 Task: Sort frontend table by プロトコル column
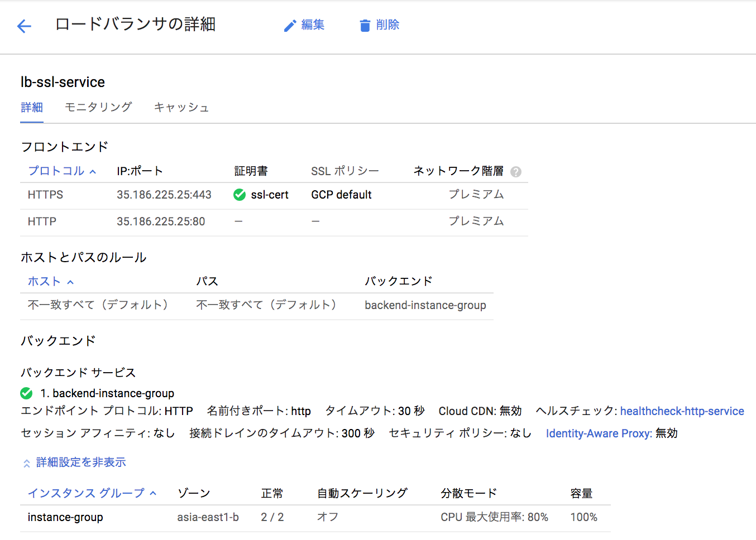coord(62,171)
